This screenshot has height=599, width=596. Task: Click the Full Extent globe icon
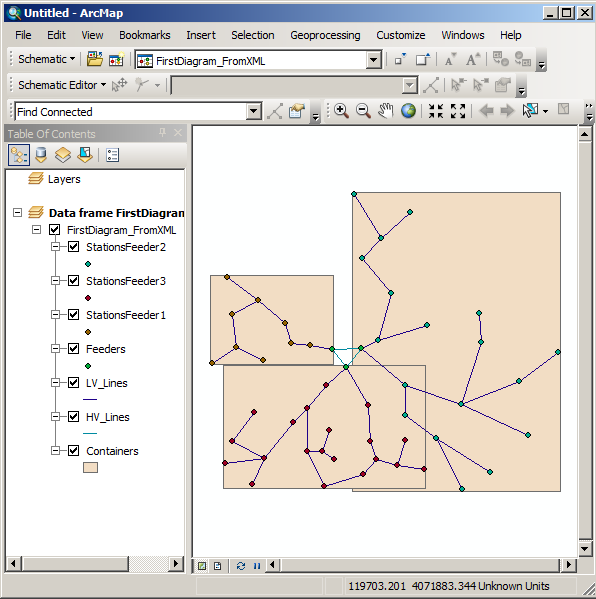[x=408, y=111]
